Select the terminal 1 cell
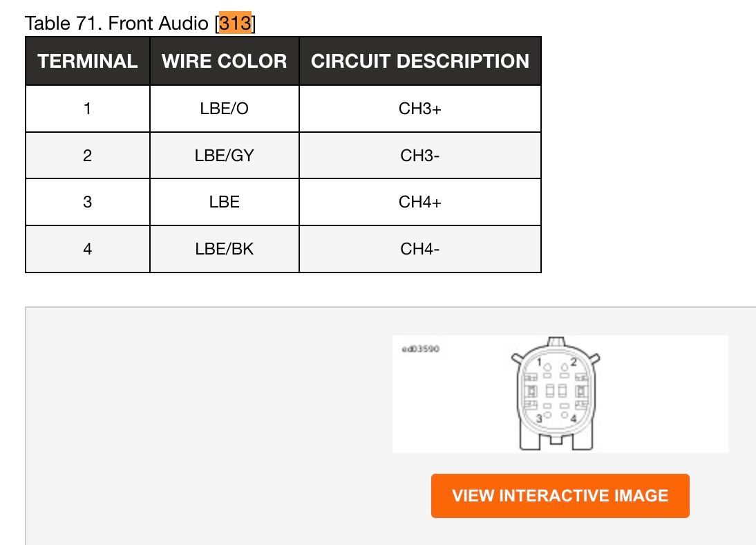Viewport: 756px width, 545px height. pos(87,109)
